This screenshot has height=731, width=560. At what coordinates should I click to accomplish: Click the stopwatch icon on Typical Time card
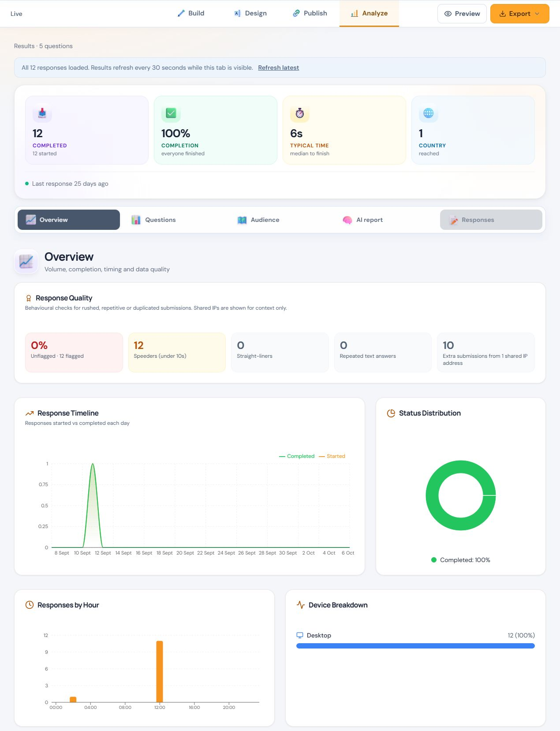click(x=300, y=113)
